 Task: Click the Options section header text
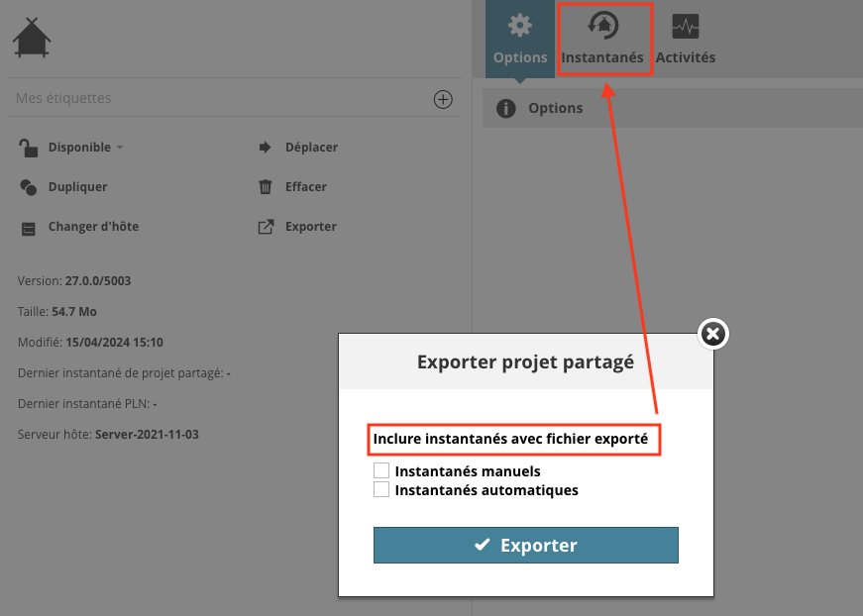(555, 108)
